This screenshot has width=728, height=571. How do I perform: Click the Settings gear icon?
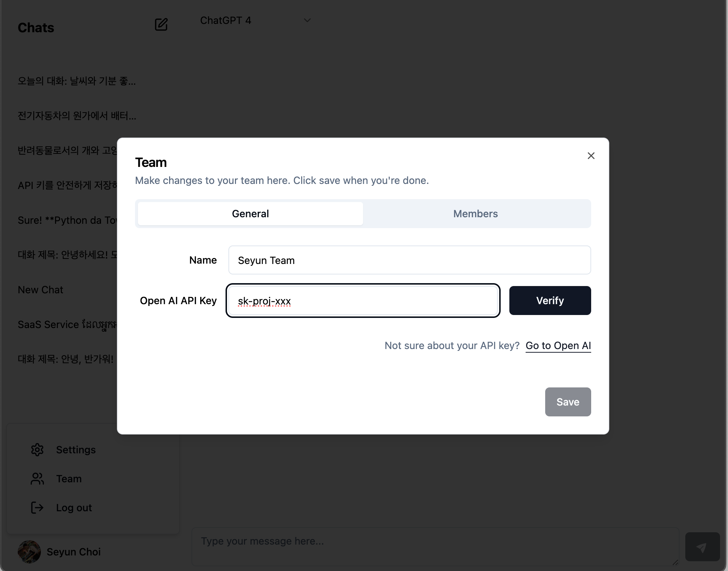point(37,450)
